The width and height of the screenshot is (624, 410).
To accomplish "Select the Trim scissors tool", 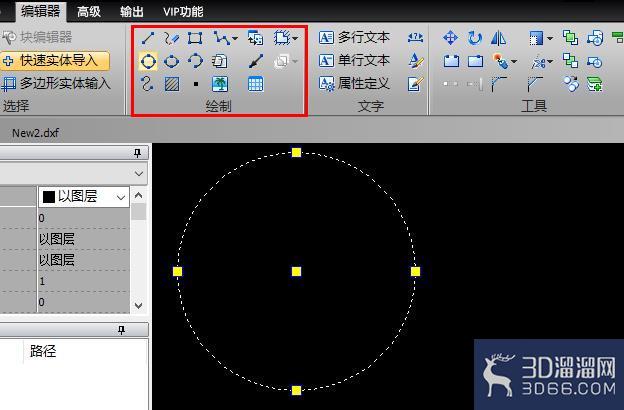I will [x=538, y=62].
